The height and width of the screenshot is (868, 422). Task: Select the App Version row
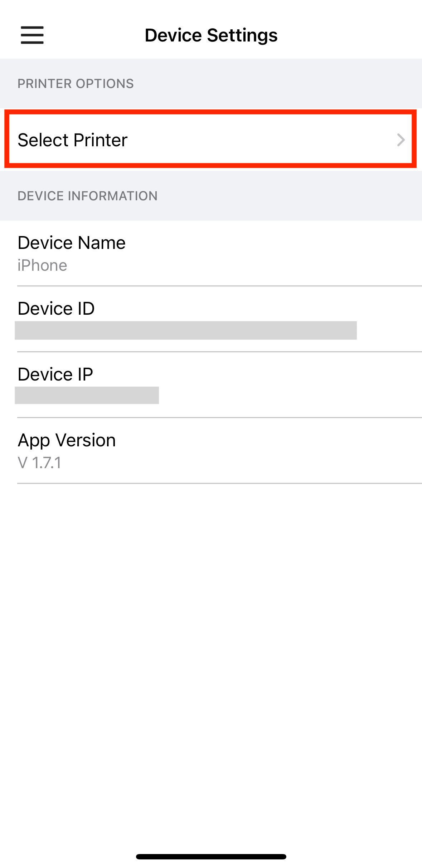pyautogui.click(x=211, y=451)
